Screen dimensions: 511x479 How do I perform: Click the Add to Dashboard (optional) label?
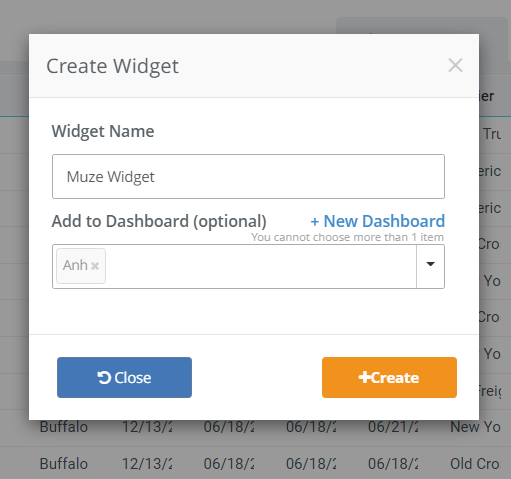[159, 221]
